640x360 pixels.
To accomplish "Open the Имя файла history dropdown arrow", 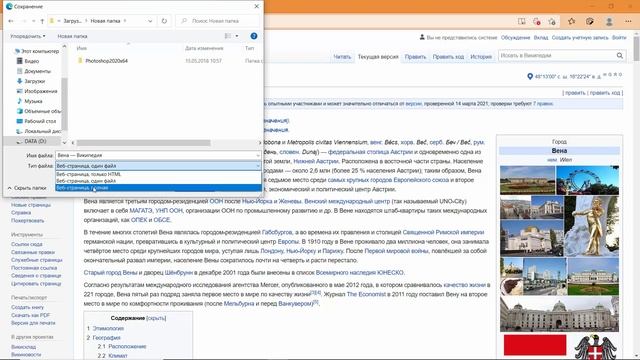I will [x=258, y=156].
